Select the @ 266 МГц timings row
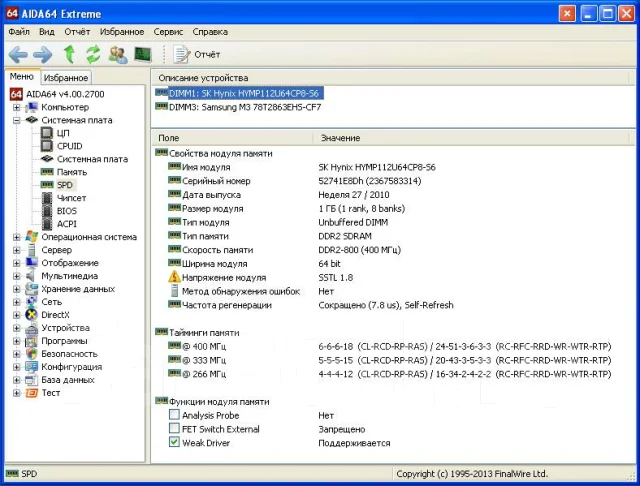 pos(390,374)
